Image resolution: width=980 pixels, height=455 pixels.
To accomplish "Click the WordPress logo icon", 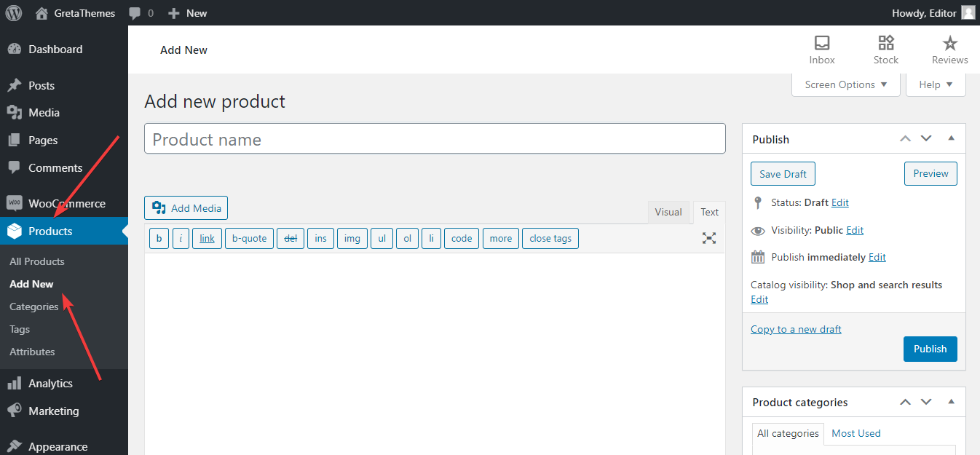I will [14, 13].
